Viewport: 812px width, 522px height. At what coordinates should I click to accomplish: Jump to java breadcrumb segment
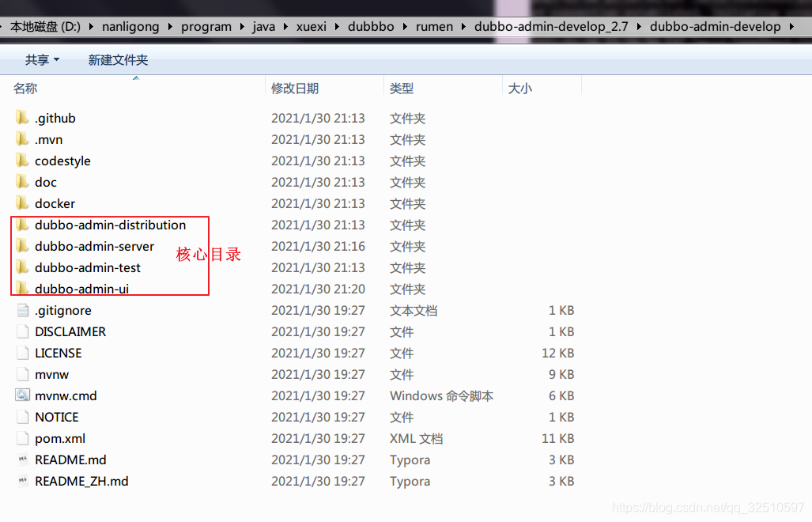263,26
